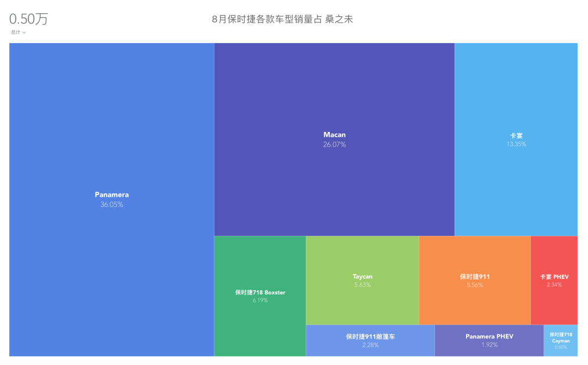Open the 总计 dropdown under 0.50万
The width and height of the screenshot is (588, 365).
coord(19,32)
